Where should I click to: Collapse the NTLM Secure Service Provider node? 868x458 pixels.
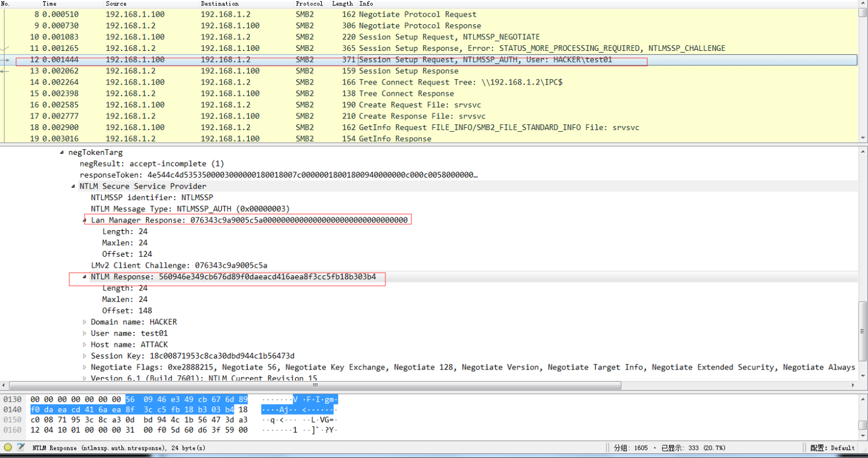click(x=73, y=186)
